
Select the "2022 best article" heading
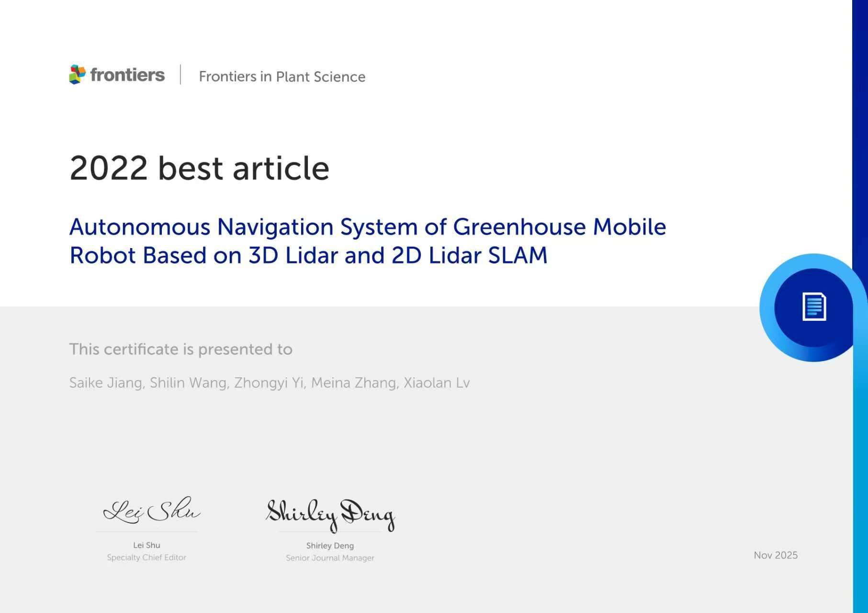click(199, 168)
